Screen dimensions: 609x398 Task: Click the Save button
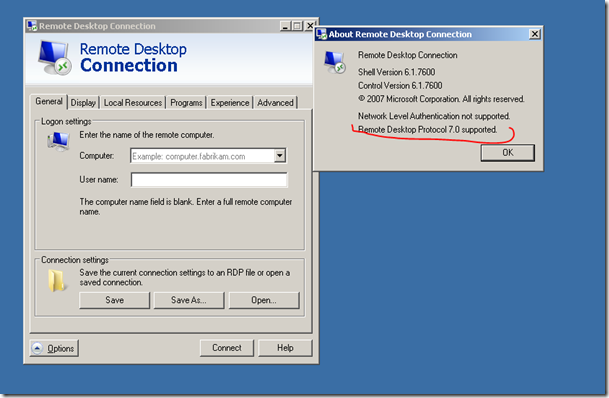(115, 300)
